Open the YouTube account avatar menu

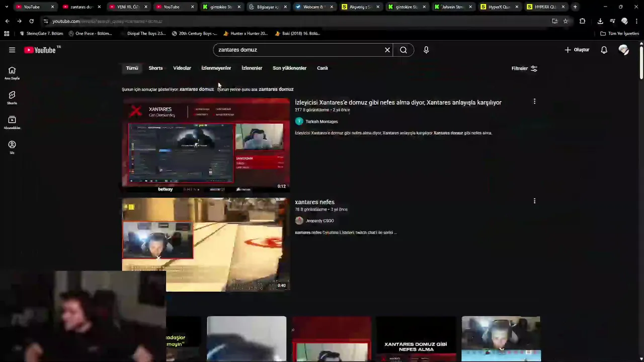[624, 50]
